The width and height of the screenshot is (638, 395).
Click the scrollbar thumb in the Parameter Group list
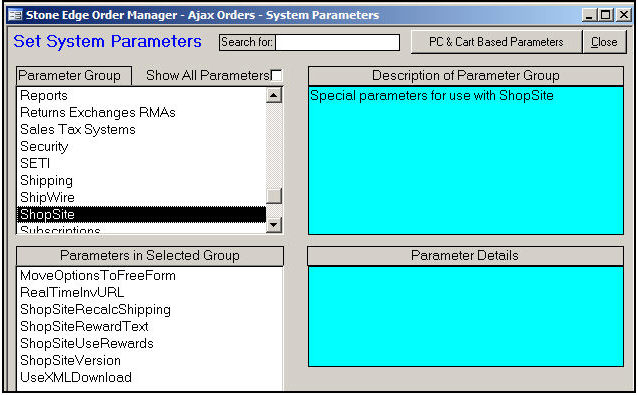click(x=273, y=196)
